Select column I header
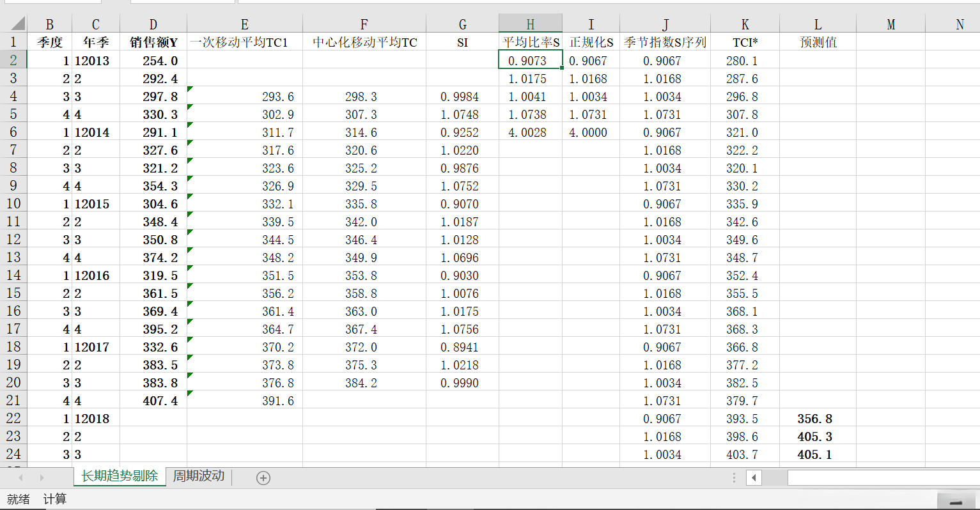 591,24
